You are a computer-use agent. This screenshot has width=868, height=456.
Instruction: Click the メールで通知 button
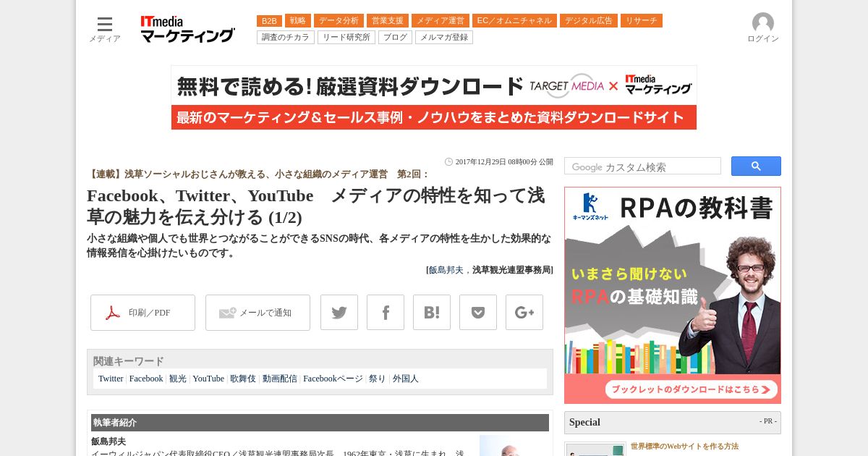(258, 313)
